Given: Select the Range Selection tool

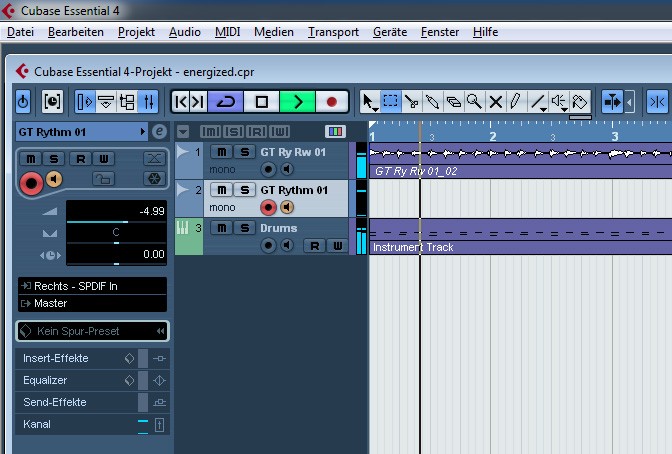Looking at the screenshot, I should click(390, 102).
